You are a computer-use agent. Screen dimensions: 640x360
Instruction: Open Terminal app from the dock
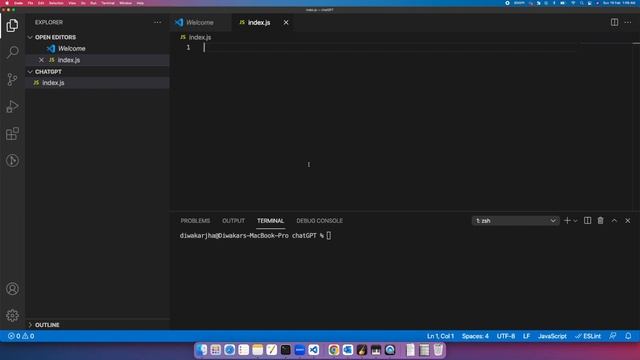click(286, 350)
